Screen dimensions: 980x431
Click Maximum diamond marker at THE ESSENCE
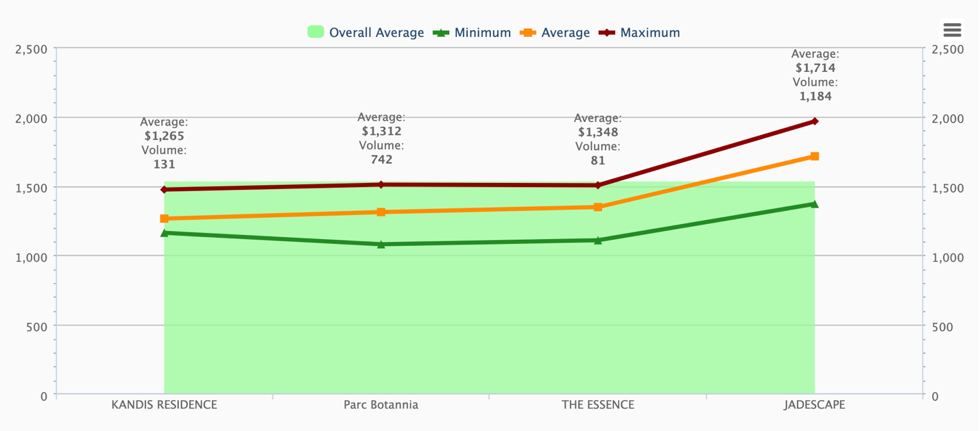[x=598, y=185]
